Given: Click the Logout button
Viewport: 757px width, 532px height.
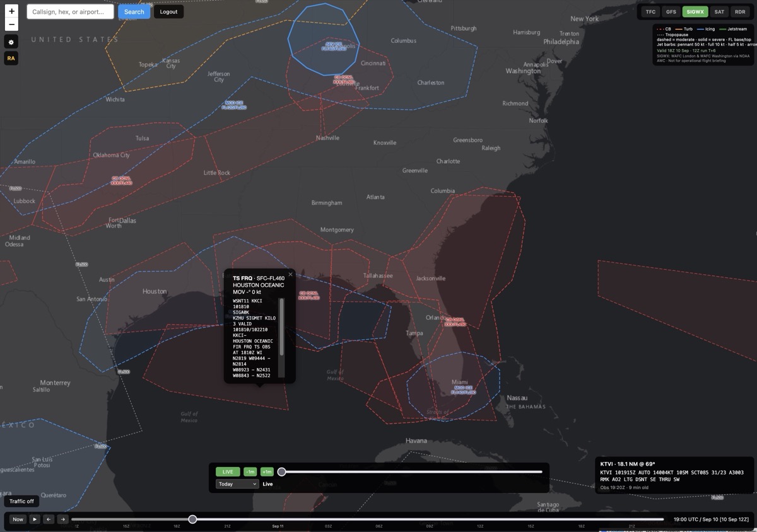Looking at the screenshot, I should [168, 11].
